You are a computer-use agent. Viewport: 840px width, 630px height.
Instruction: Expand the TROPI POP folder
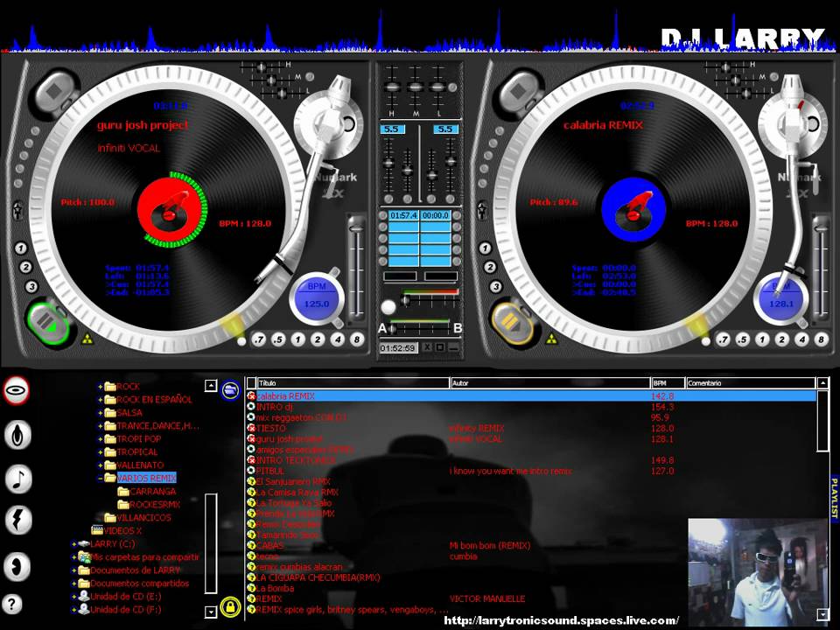100,438
